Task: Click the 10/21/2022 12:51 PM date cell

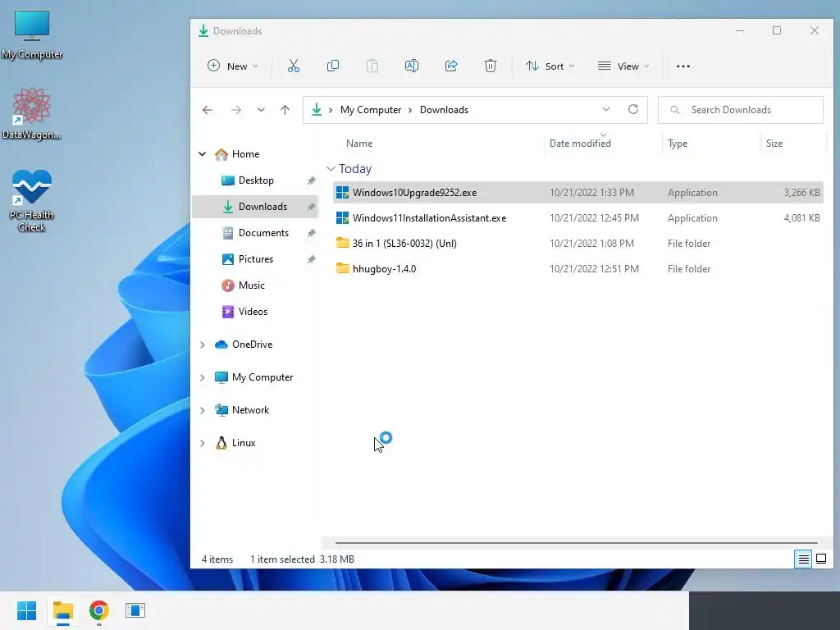Action: click(x=594, y=269)
